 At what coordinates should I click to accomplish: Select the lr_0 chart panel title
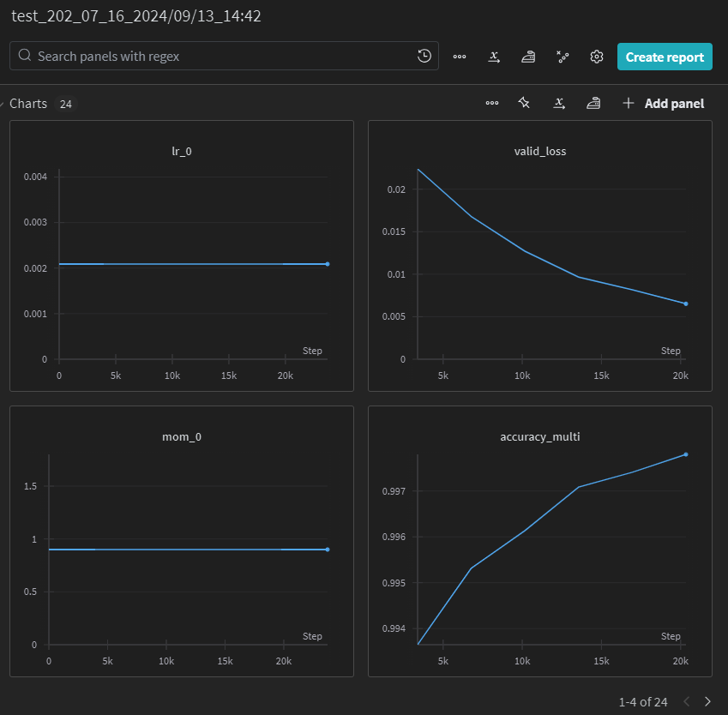click(x=182, y=152)
